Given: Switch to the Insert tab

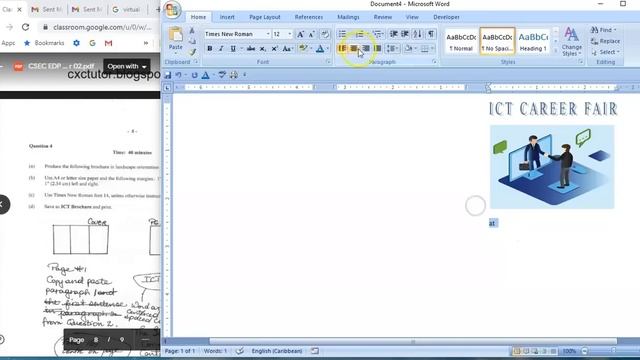Looking at the screenshot, I should pyautogui.click(x=227, y=17).
